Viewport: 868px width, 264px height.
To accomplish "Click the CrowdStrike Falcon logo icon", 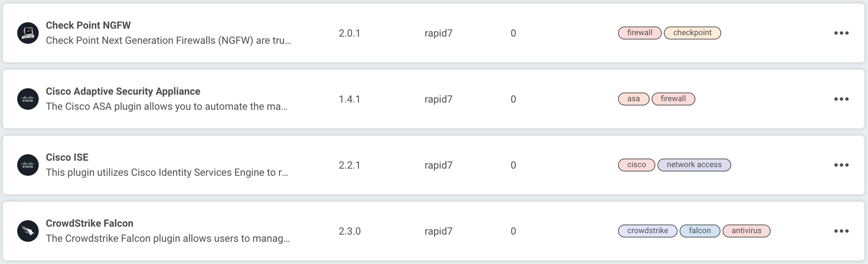I will [x=28, y=231].
